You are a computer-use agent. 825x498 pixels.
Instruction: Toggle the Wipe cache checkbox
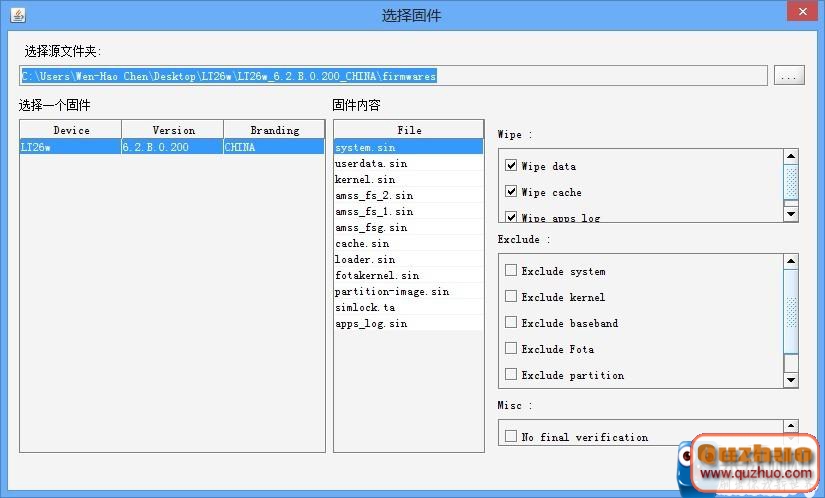(510, 191)
